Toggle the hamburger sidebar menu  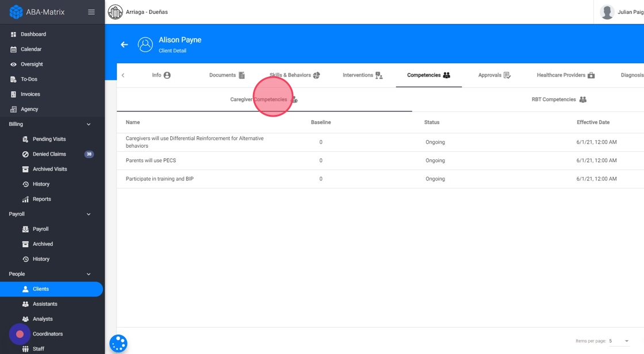pyautogui.click(x=91, y=12)
